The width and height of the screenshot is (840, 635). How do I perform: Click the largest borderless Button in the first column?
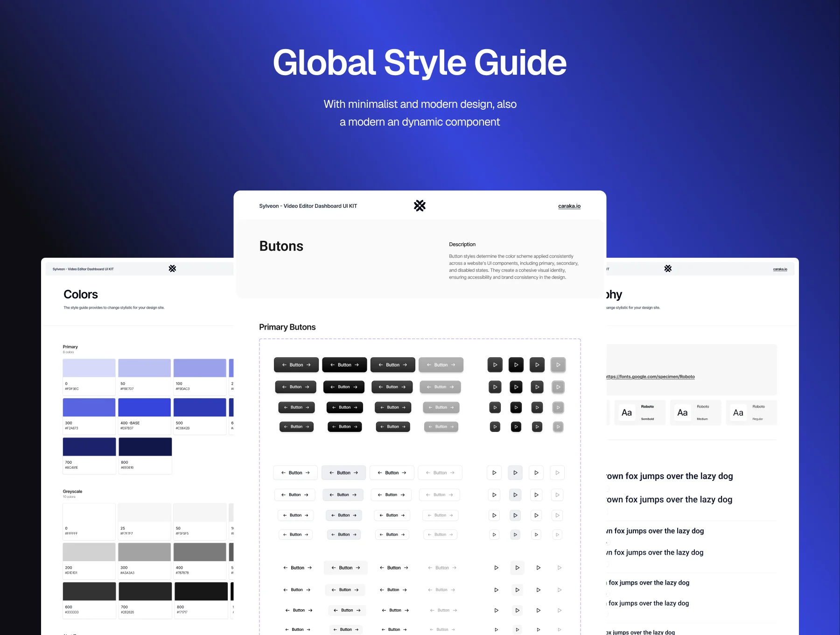pos(297,568)
